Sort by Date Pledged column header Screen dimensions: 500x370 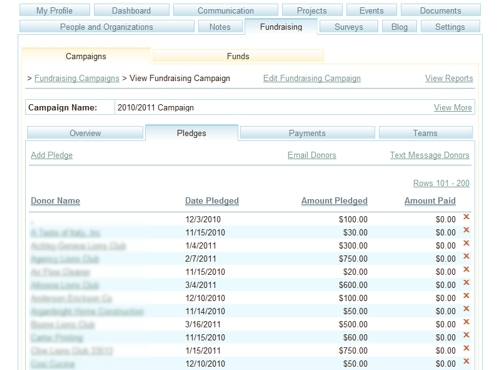pyautogui.click(x=212, y=201)
